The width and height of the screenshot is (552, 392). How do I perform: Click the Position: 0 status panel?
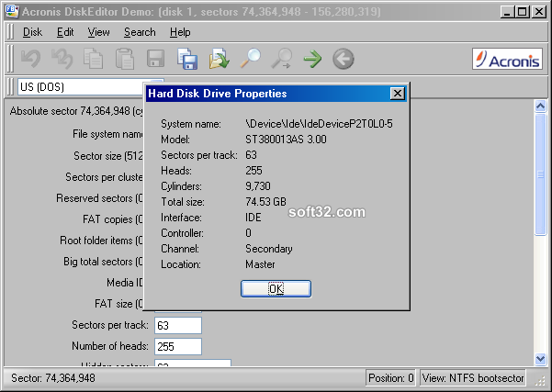click(390, 378)
